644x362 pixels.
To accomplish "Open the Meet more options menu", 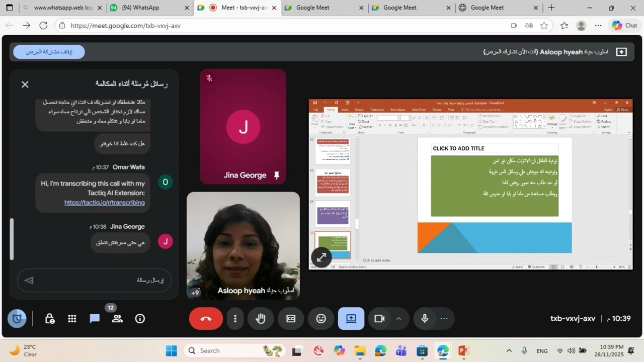I will pyautogui.click(x=235, y=319).
